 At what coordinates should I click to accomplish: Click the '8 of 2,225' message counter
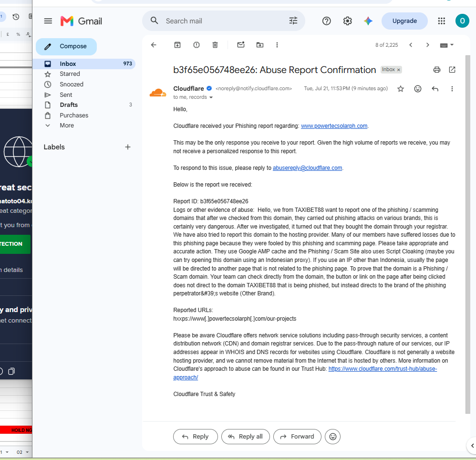(x=386, y=45)
